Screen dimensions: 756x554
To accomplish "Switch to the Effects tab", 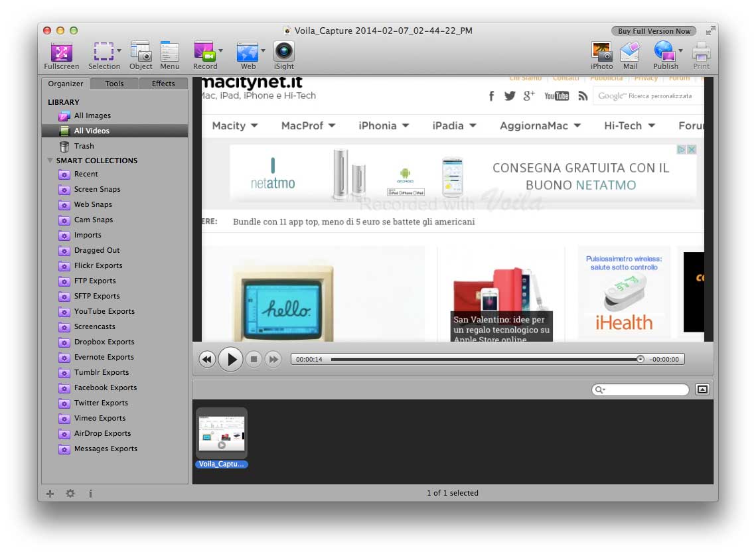I will [x=163, y=84].
